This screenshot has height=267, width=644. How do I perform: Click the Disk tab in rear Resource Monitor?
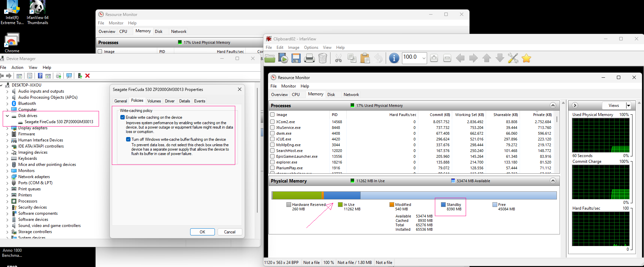[x=159, y=32]
